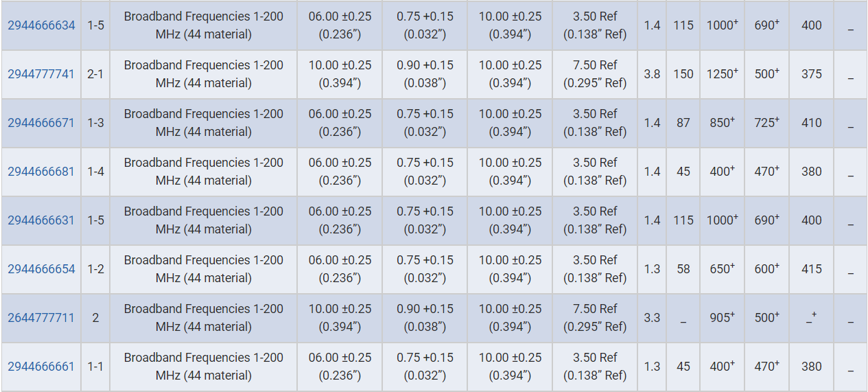This screenshot has height=392, width=868.
Task: Select the 1-3 cell
Action: pyautogui.click(x=95, y=123)
